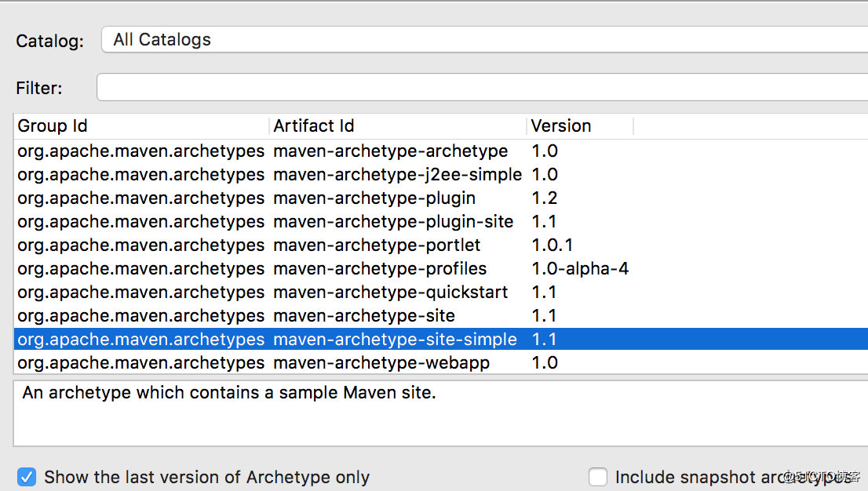The width and height of the screenshot is (868, 491).
Task: Select the maven-archetype-site version 1.1 row
Action: pyautogui.click(x=440, y=316)
